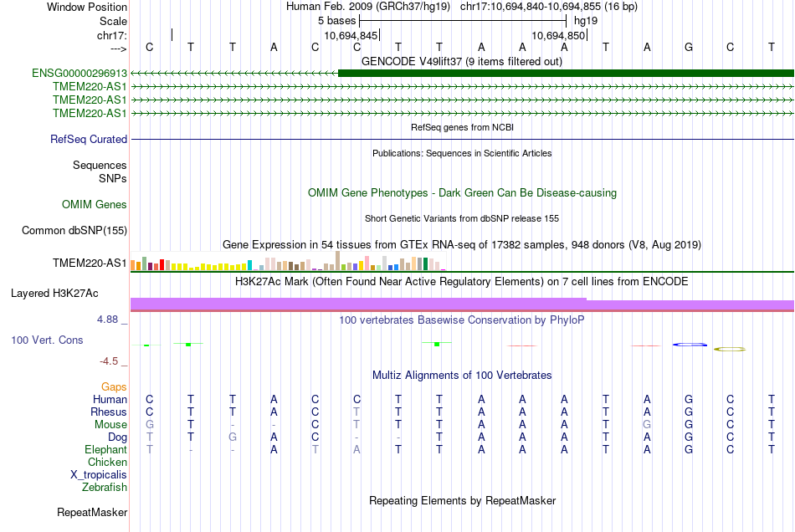Open the RepeatMasker track label
Screen dimensions: 795x532
click(x=92, y=513)
